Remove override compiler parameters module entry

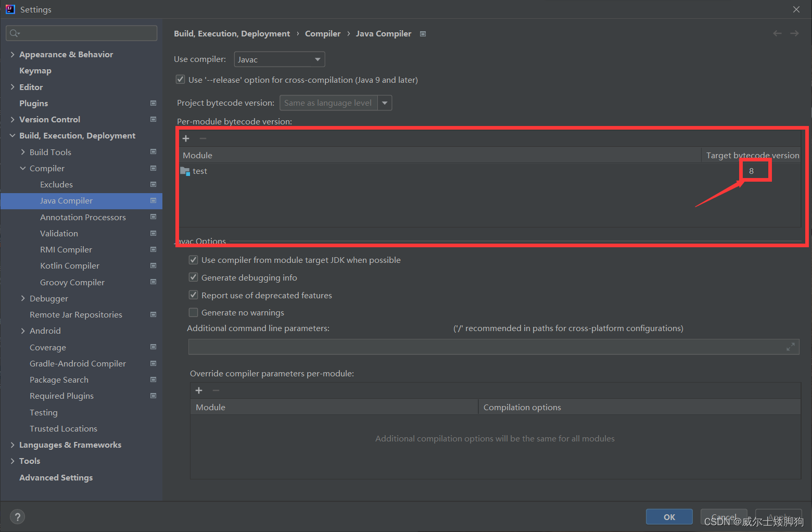point(216,390)
